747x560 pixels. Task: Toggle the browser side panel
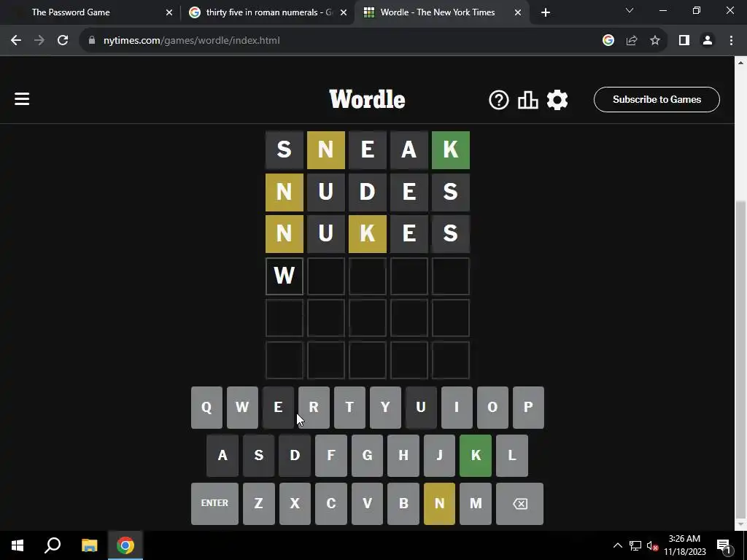684,41
